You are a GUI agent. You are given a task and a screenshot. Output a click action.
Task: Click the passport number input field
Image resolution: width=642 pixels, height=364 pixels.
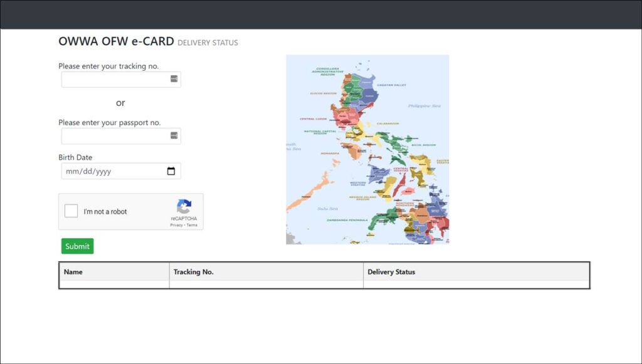[113, 135]
